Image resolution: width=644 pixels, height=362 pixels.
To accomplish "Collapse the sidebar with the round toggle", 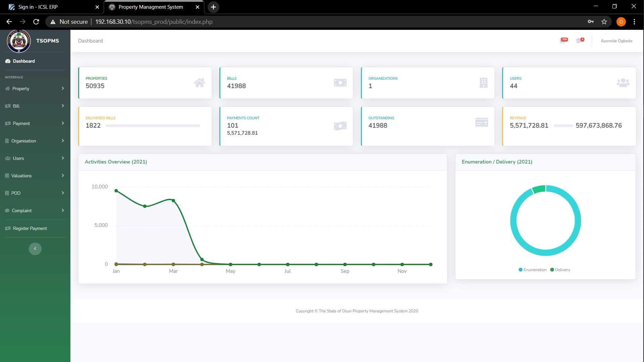I will 35,249.
